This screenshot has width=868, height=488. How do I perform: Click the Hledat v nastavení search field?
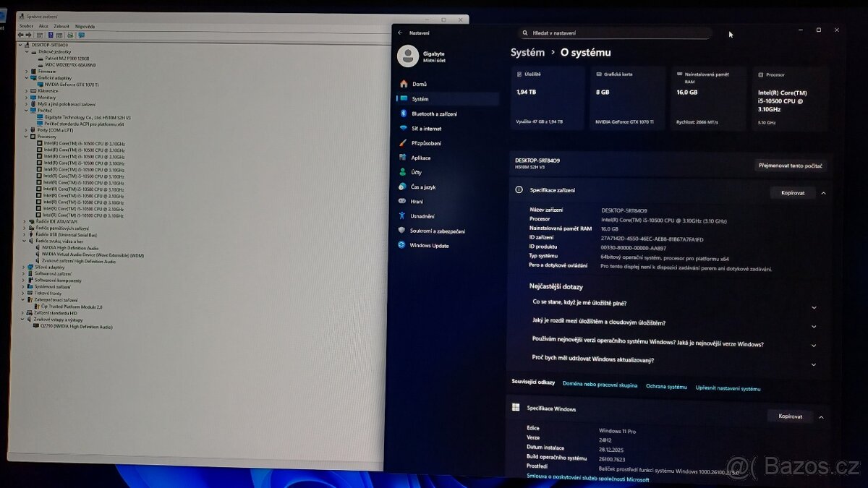tap(615, 33)
